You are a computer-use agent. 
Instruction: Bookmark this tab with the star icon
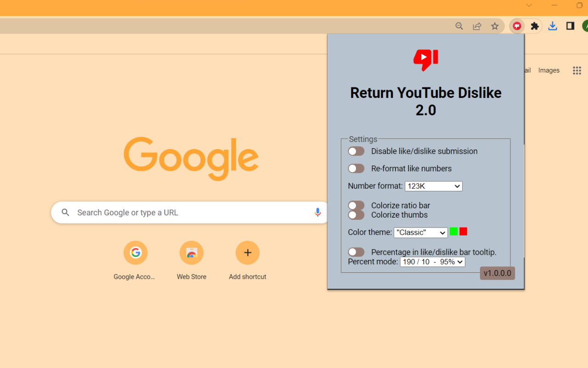pyautogui.click(x=495, y=26)
